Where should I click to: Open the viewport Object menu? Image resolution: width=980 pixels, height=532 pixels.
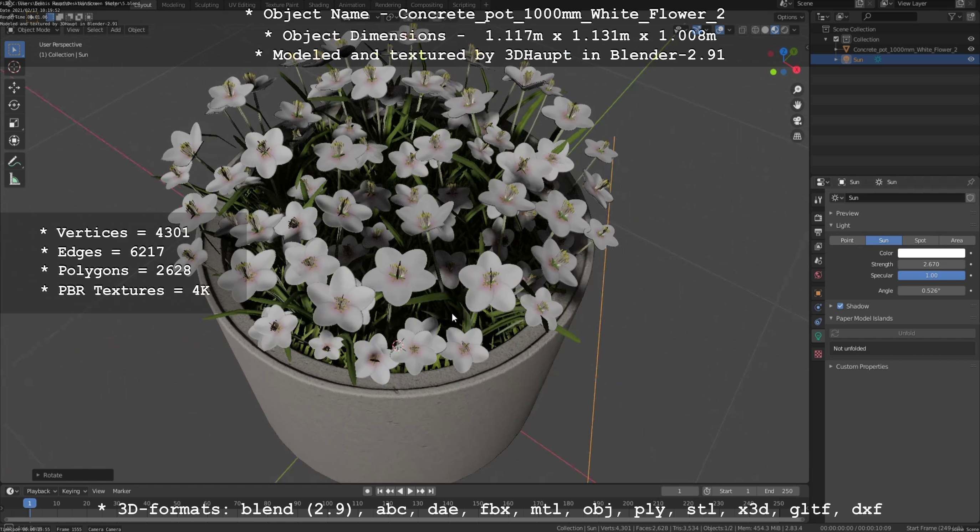(x=136, y=30)
